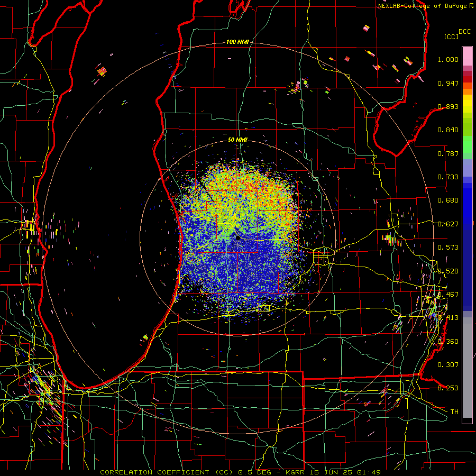Select the 0.413 color scale value
This screenshot has width=476, height=476.
pyautogui.click(x=448, y=318)
